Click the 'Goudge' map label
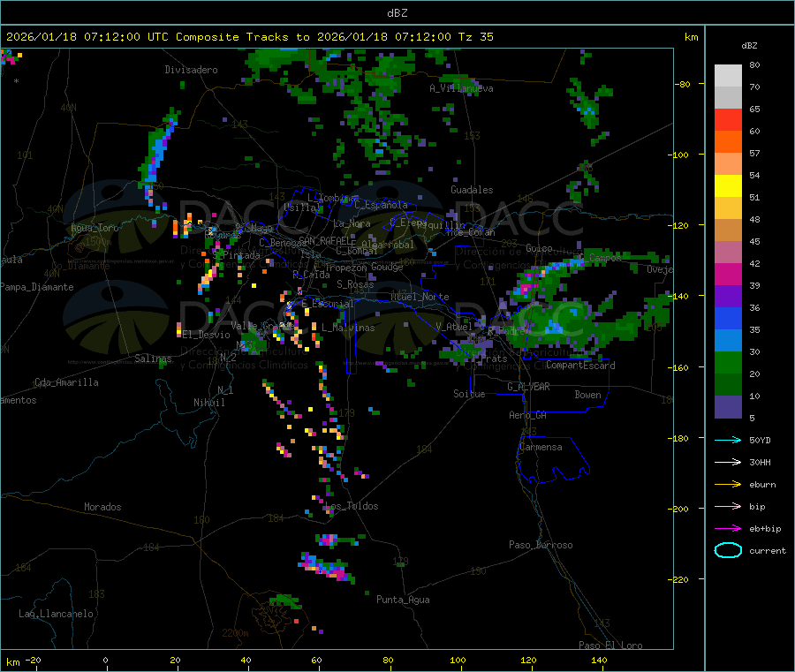This screenshot has height=672, width=795. click(388, 267)
